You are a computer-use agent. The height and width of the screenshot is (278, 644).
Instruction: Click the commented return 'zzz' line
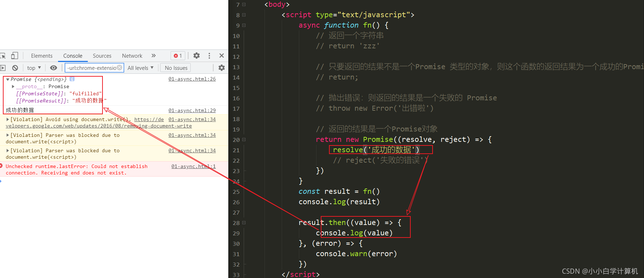pyautogui.click(x=348, y=46)
